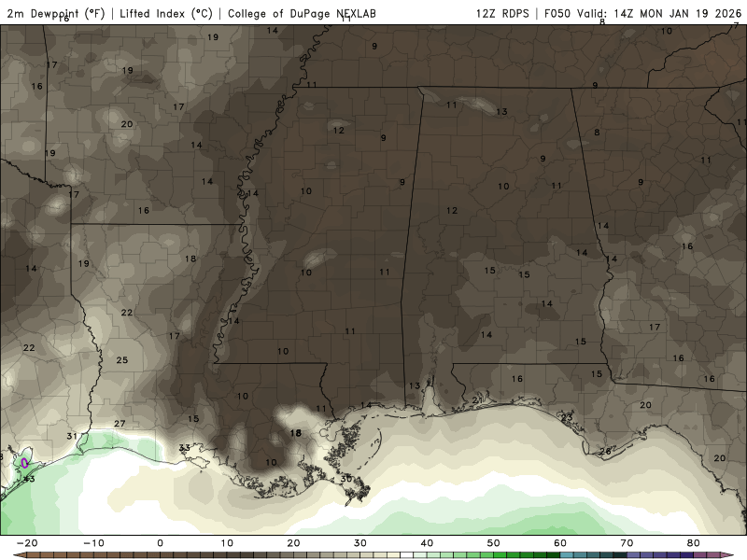This screenshot has height=560, width=747.
Task: Click the '60' color bar label
Action: [x=560, y=543]
